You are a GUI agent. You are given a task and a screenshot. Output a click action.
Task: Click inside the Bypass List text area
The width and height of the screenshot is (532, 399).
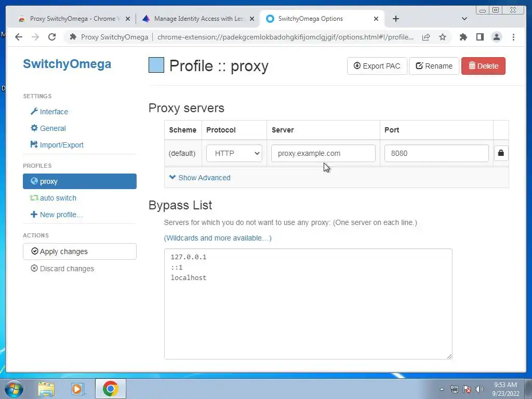tap(308, 303)
